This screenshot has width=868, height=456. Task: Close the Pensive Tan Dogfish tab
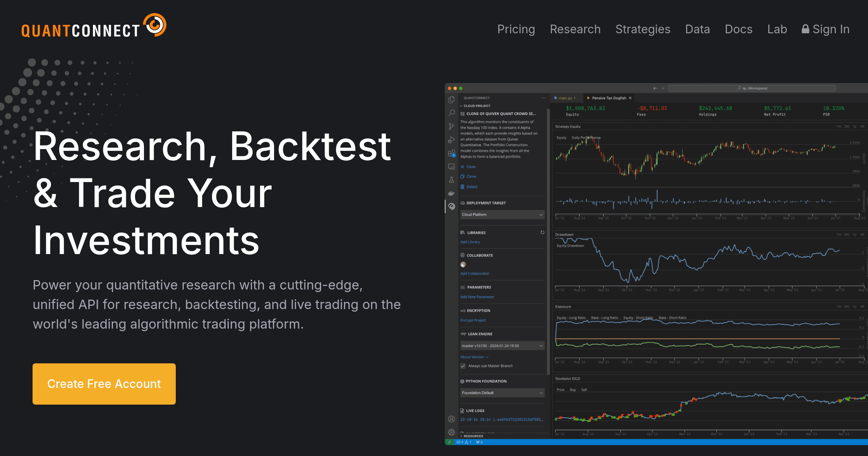pyautogui.click(x=630, y=98)
